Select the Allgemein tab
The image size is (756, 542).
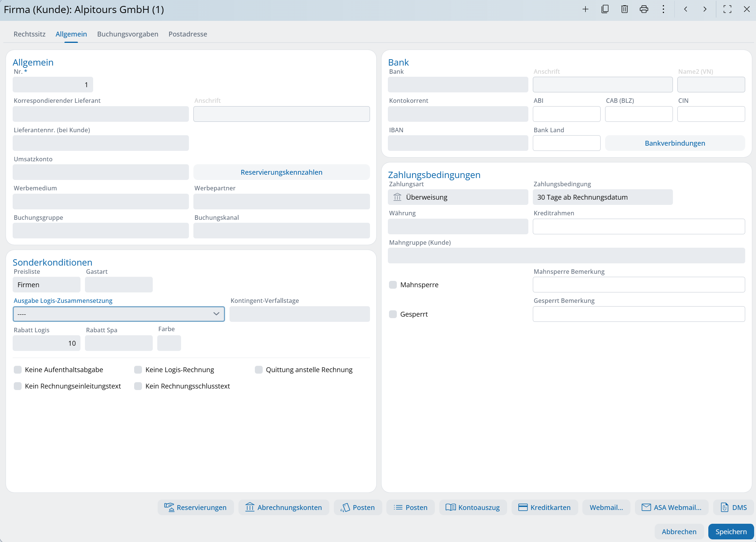point(71,34)
